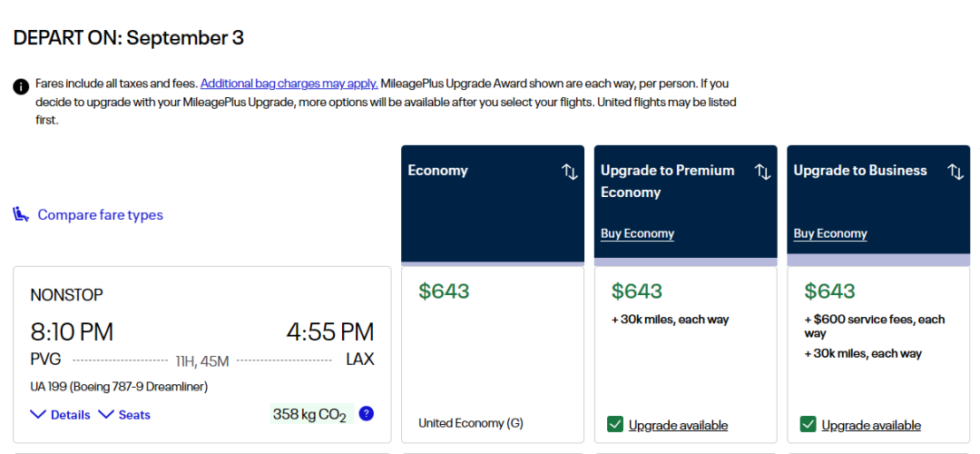
Task: Click Buy Economy under Upgrade to Business
Action: coord(830,233)
